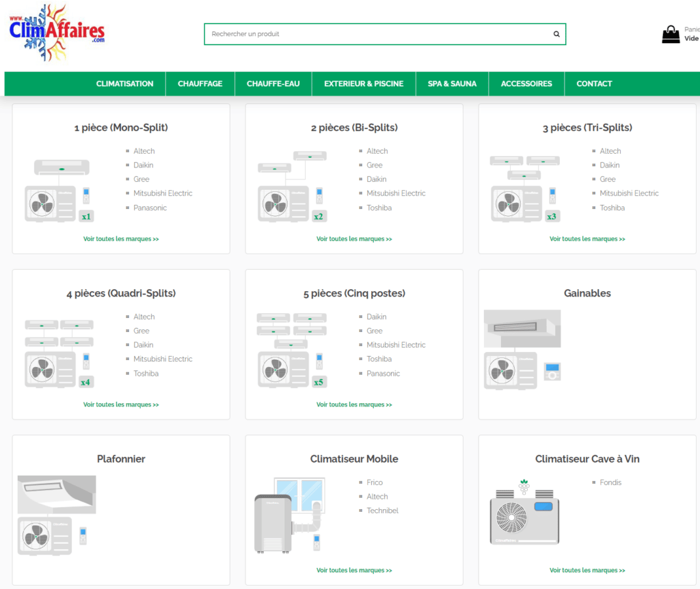The width and height of the screenshot is (700, 589).
Task: Select Daikin in the Tri-Splits list
Action: point(609,165)
